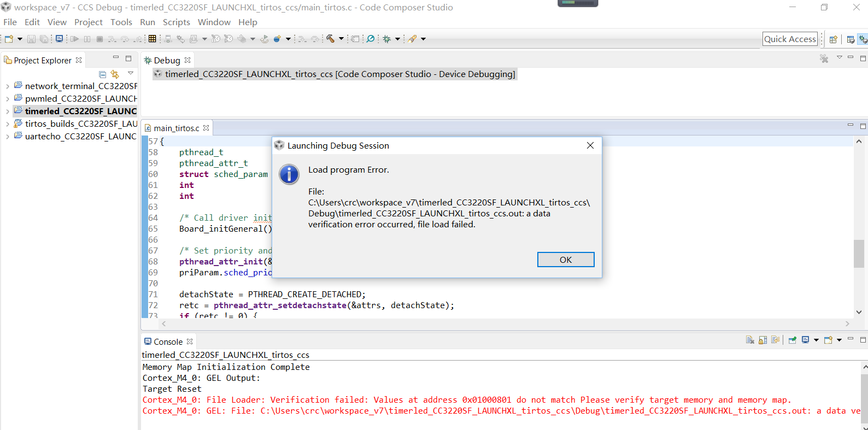
Task: Click the Save toolbar icon
Action: click(31, 39)
